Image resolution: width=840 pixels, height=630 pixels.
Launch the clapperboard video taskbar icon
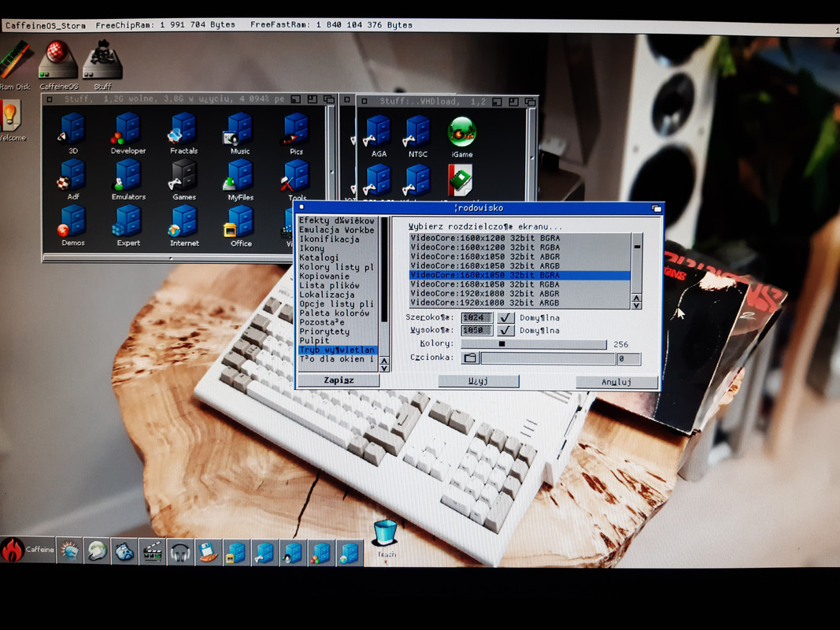coord(152,552)
